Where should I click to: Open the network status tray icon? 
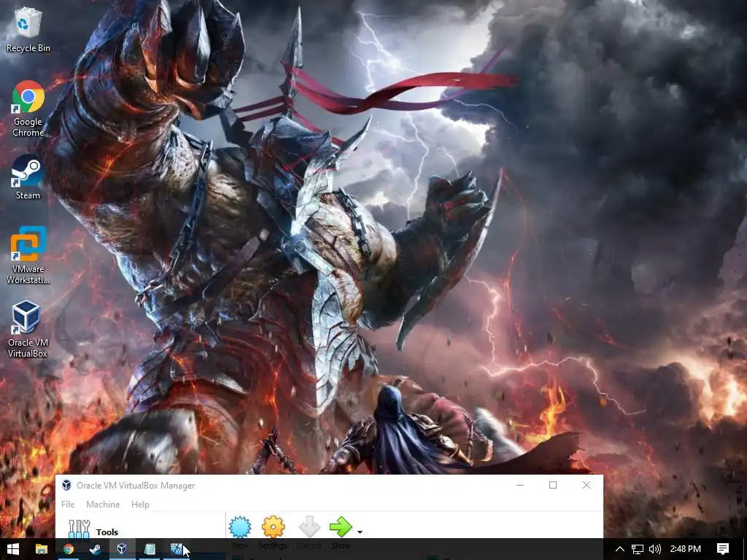point(638,549)
